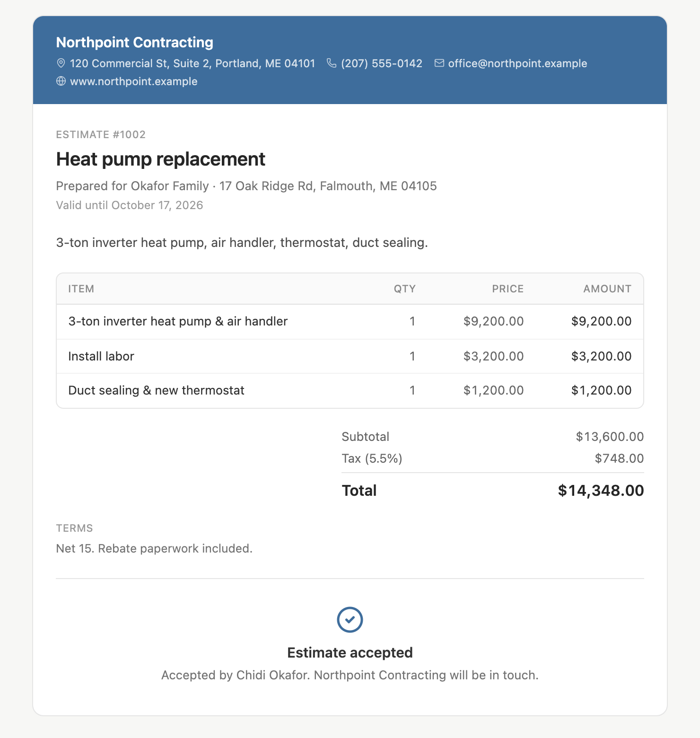Click the QTY column header

pyautogui.click(x=405, y=289)
